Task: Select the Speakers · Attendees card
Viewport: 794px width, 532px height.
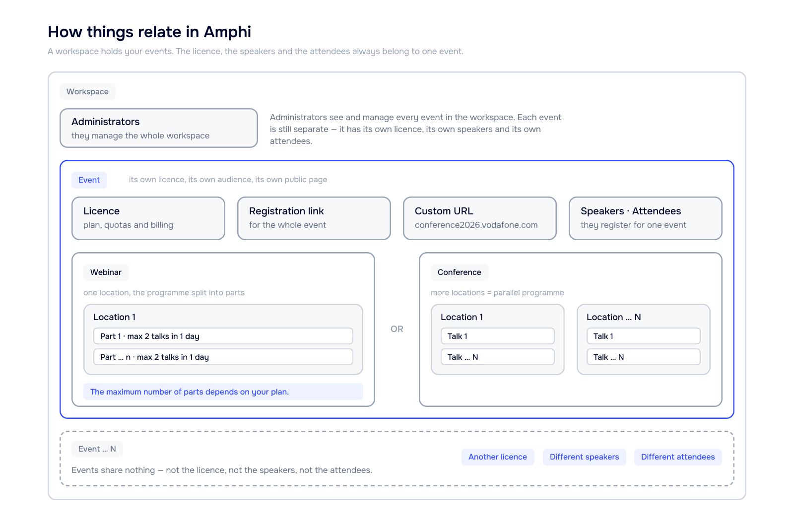Action: tap(646, 218)
